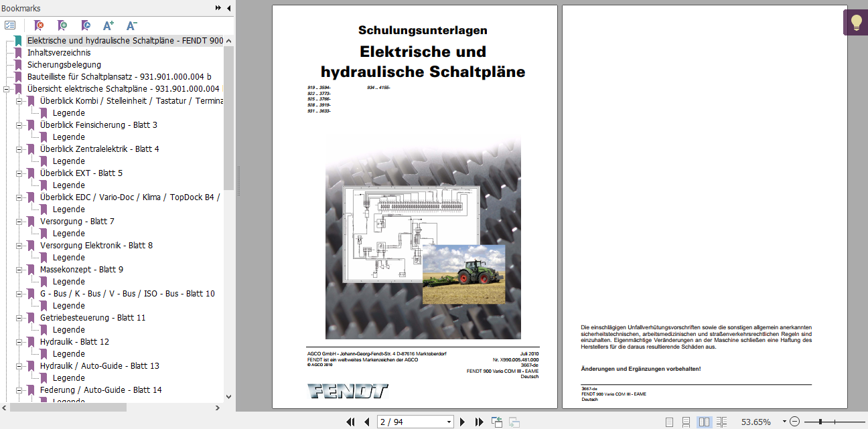
Task: Open Federung / Auto-Guide - Blatt 14 bookmark
Action: coord(100,390)
